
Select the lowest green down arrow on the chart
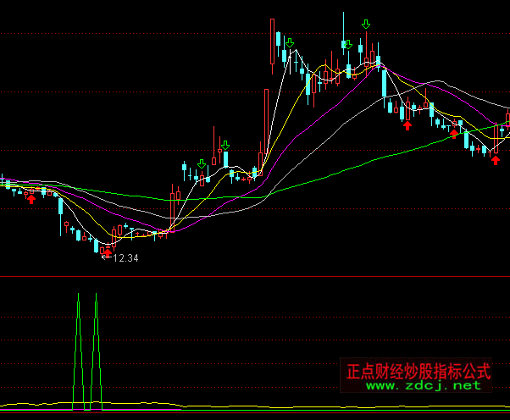(202, 163)
